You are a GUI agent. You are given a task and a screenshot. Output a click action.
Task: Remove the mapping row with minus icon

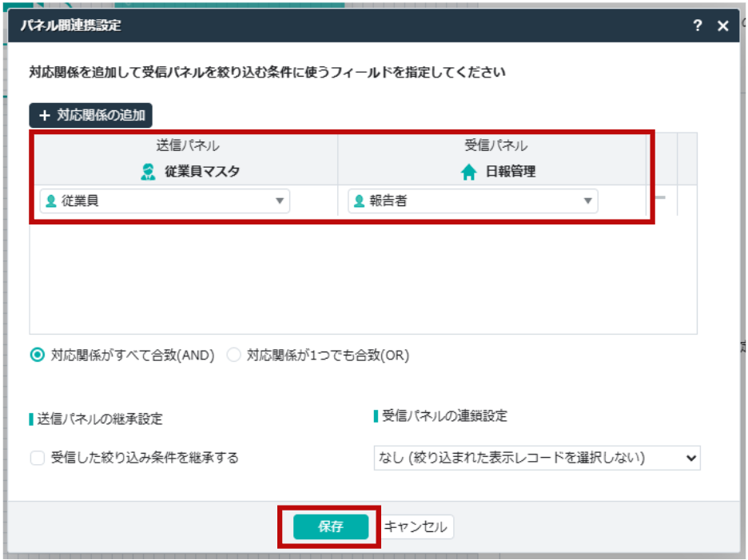coord(660,197)
